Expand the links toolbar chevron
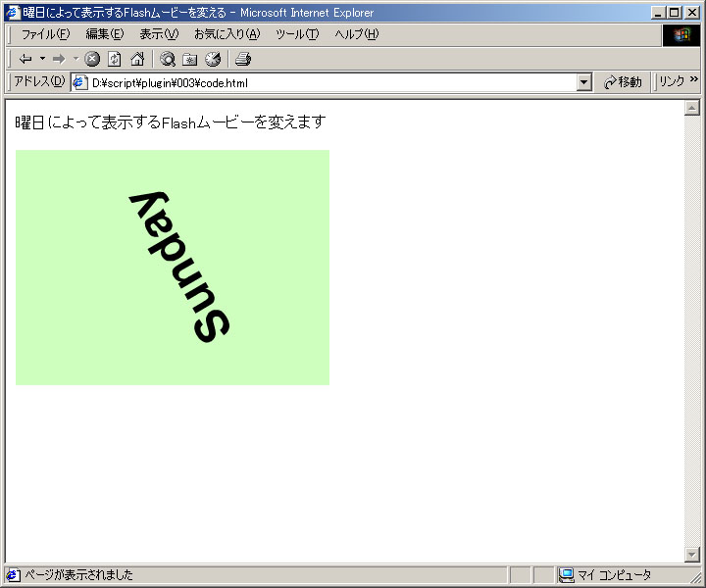 [x=694, y=79]
